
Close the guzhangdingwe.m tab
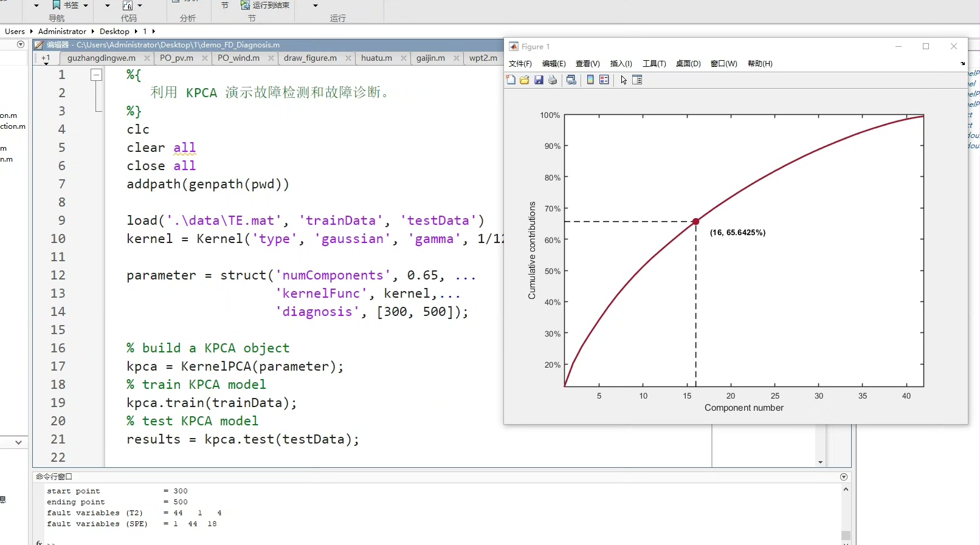[x=147, y=58]
